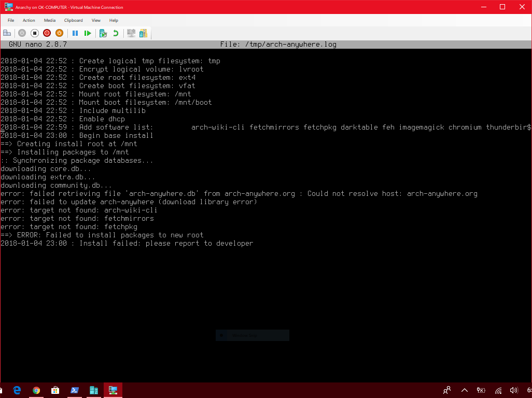
Task: Click 'failed to update arch-anywhere' error line
Action: (x=129, y=202)
